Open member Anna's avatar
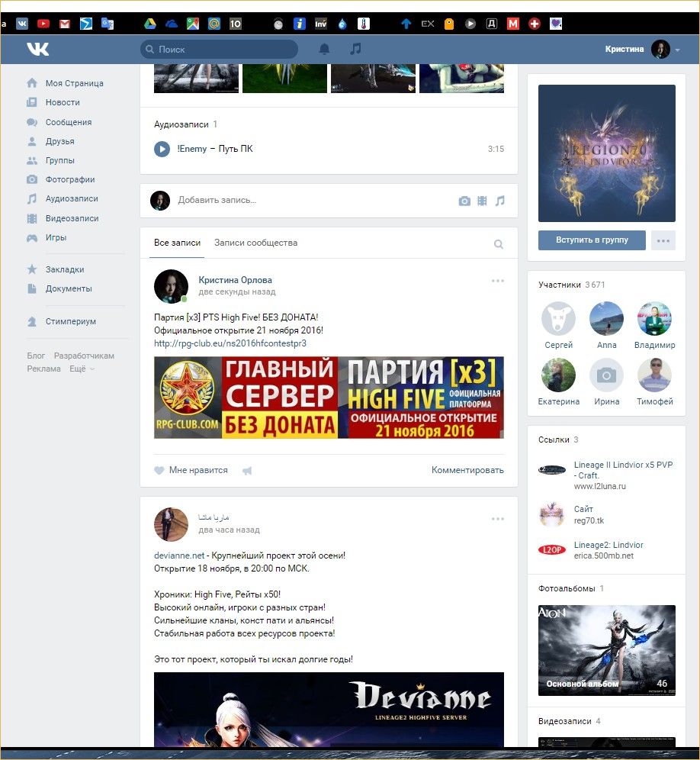This screenshot has height=760, width=700. tap(606, 318)
